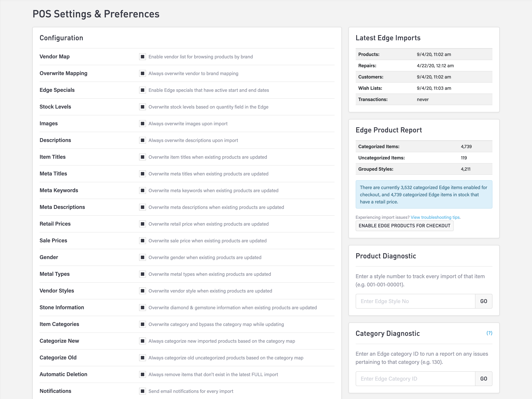
Task: Uncheck the Overwrite Mapping option
Action: point(142,73)
